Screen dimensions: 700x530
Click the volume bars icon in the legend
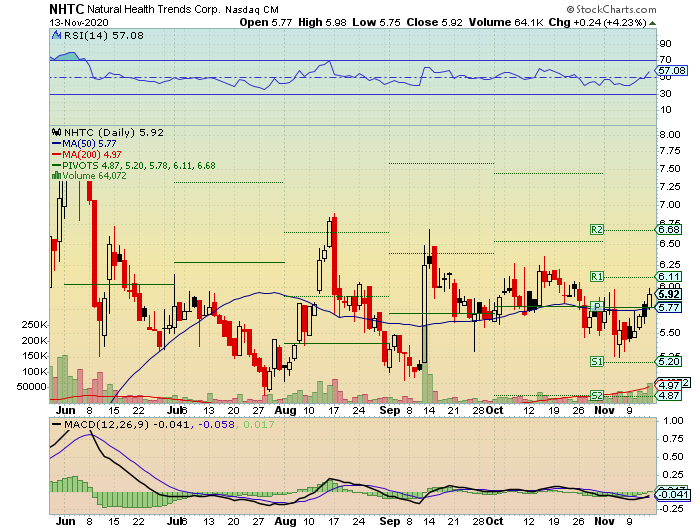pos(57,176)
